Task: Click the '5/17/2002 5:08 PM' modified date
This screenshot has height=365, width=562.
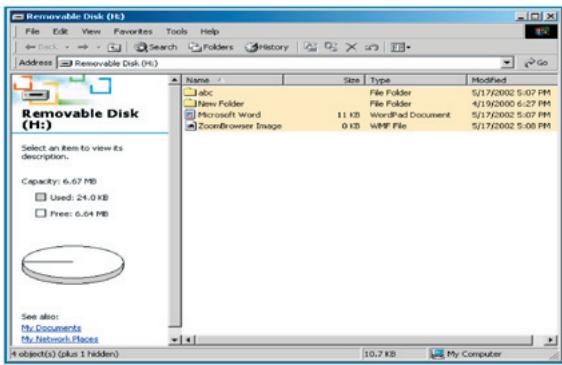Action: 511,126
